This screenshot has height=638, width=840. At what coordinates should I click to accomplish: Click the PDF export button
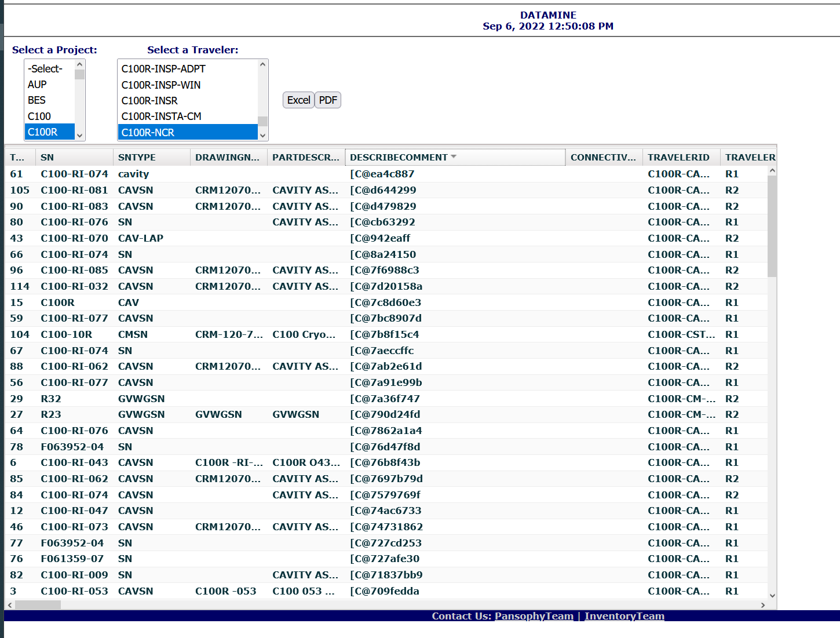[x=328, y=100]
